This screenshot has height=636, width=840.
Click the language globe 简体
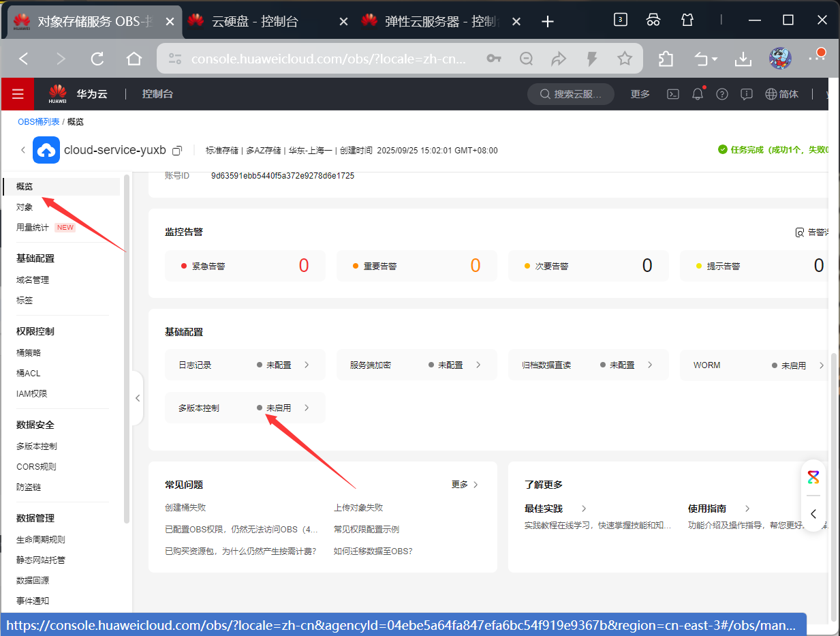(782, 94)
